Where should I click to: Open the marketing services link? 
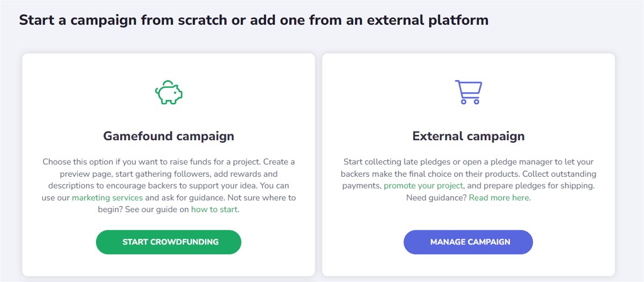click(x=107, y=198)
